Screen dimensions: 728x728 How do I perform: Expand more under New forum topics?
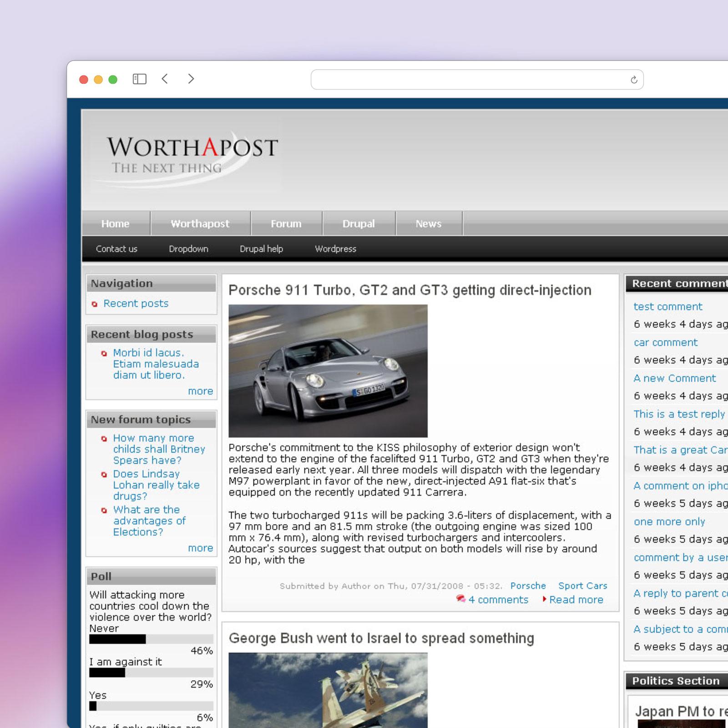(x=200, y=548)
